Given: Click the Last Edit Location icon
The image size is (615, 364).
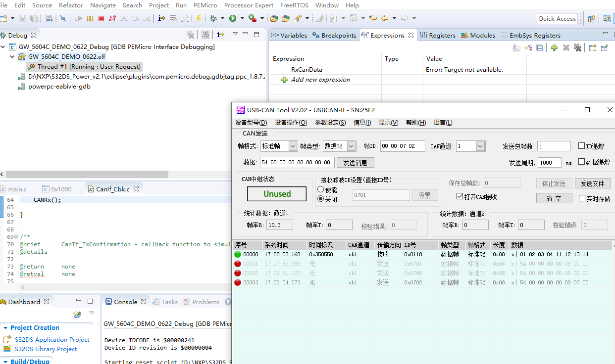Looking at the screenshot, I should tap(372, 18).
